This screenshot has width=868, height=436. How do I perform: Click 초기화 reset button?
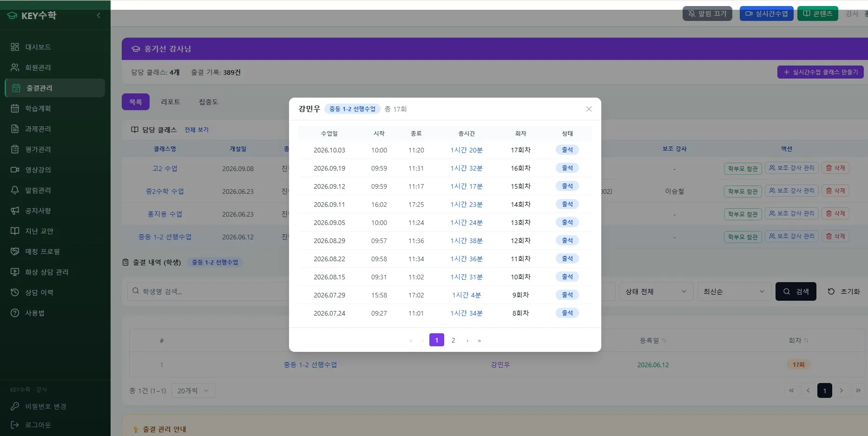coord(844,291)
